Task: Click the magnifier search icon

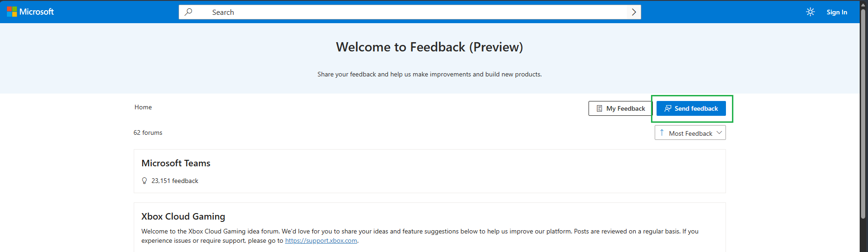Action: point(188,12)
